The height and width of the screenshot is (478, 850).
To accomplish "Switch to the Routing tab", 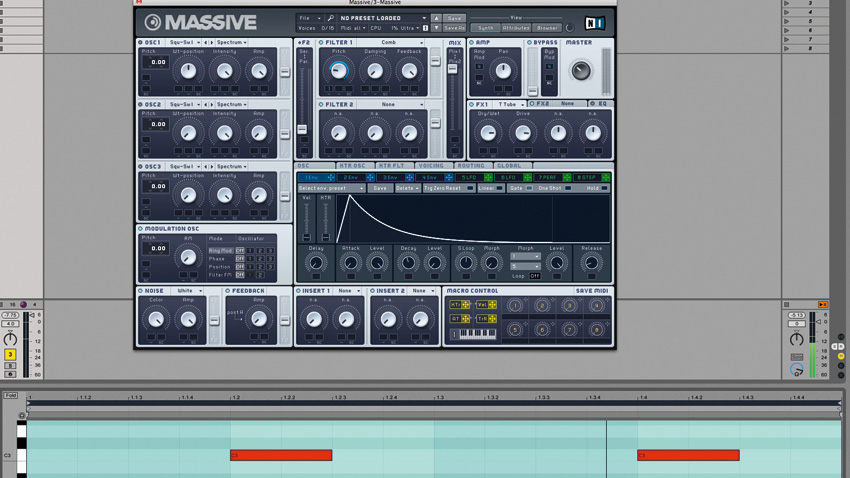I will [x=472, y=166].
